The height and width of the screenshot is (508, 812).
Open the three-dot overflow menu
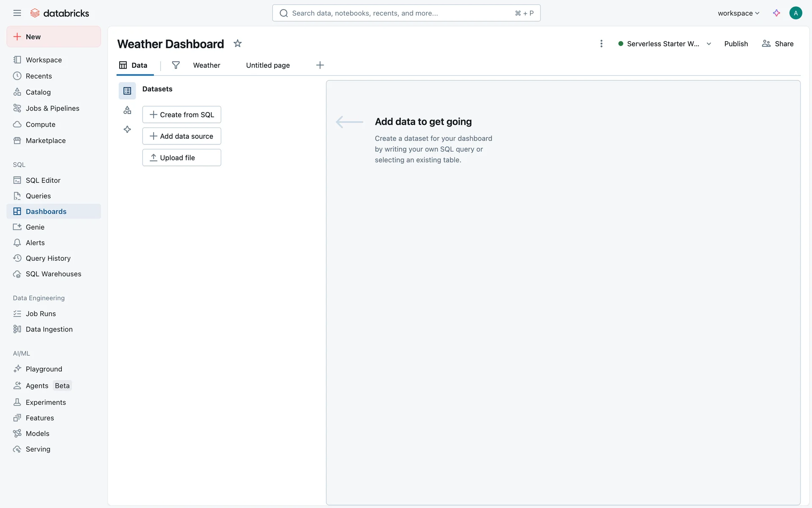601,44
